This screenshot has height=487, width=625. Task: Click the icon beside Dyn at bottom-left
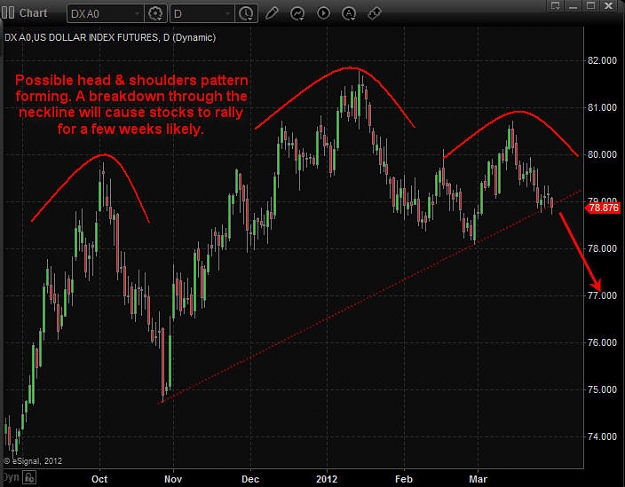click(29, 477)
